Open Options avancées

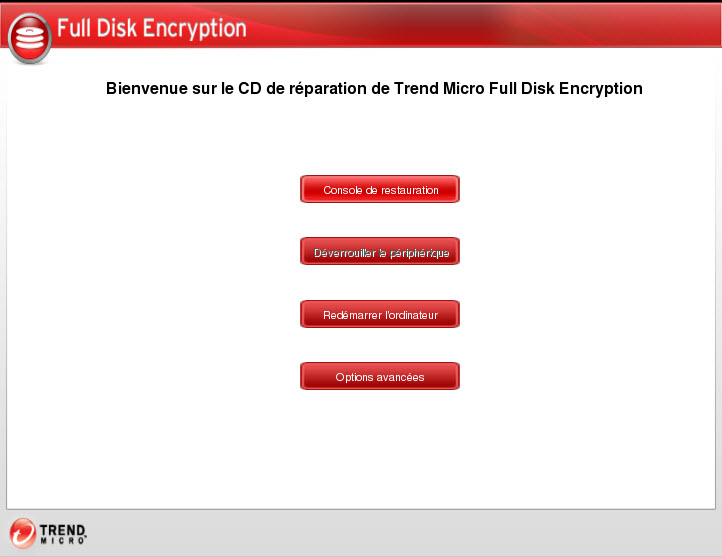(x=380, y=377)
